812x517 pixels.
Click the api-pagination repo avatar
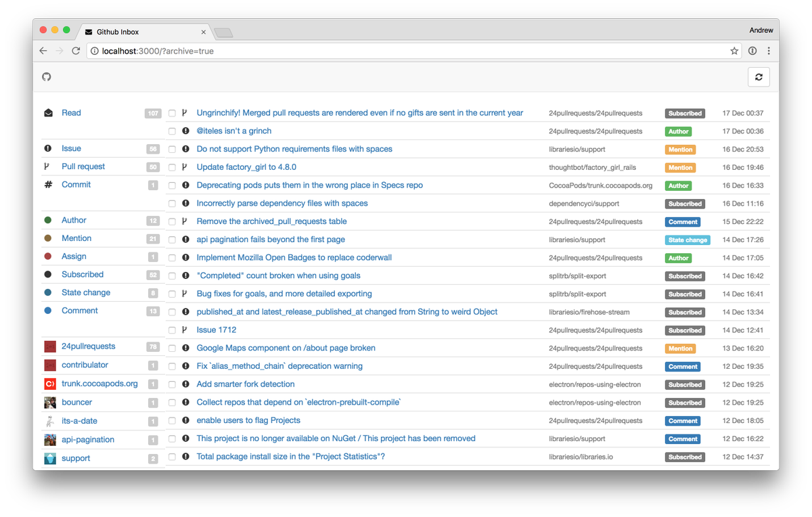(50, 440)
